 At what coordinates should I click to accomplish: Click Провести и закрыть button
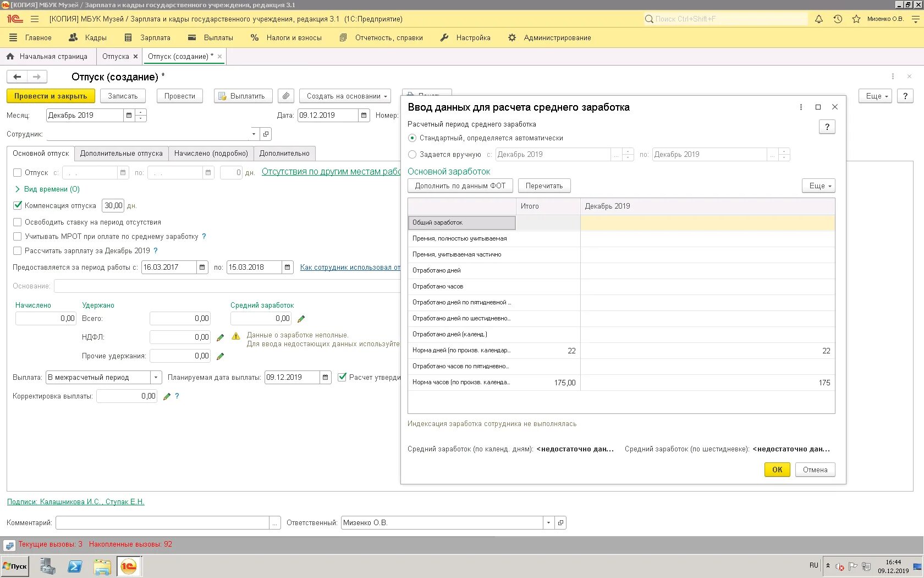(51, 96)
